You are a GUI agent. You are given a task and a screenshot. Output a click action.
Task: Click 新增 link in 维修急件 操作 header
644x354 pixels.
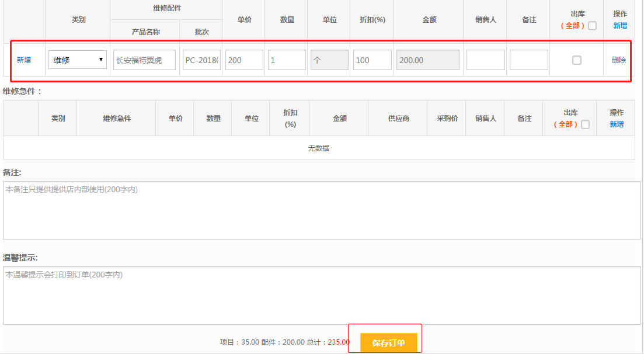617,124
